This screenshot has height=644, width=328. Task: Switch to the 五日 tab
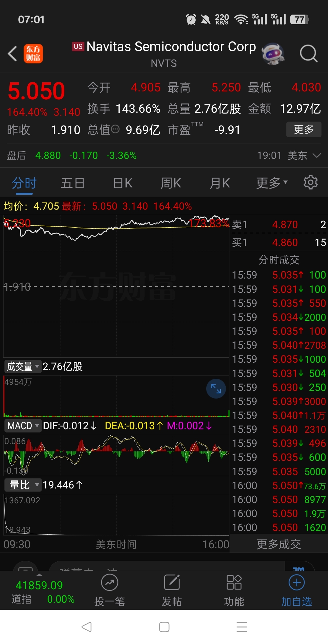[73, 183]
